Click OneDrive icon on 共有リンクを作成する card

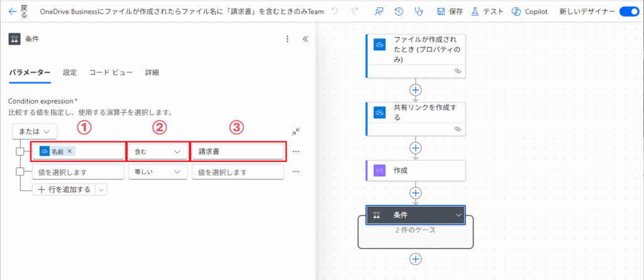(x=379, y=112)
